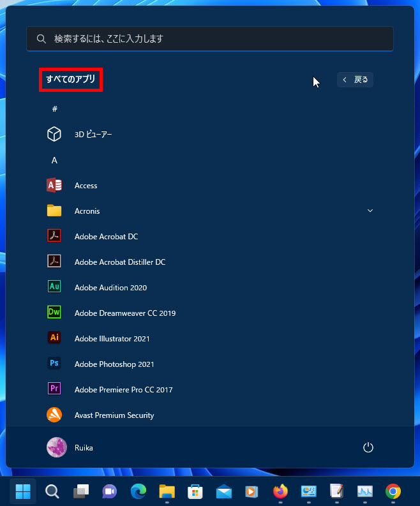Expand the Acronis folder chevron
The image size is (420, 506).
tap(370, 211)
